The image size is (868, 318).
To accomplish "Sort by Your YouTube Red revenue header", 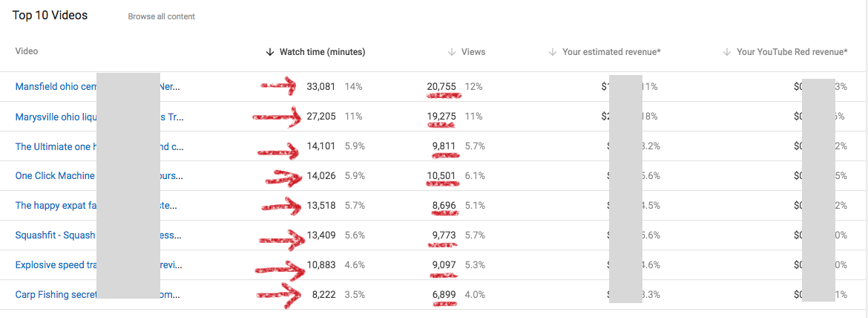I will [792, 52].
